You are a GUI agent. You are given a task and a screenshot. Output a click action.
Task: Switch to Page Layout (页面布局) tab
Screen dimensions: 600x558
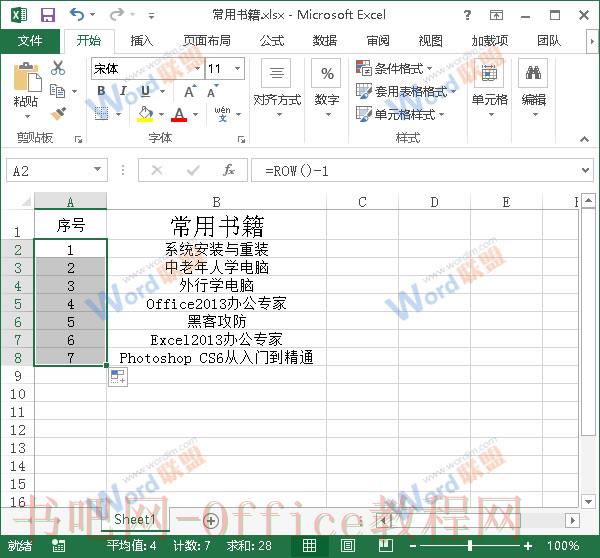coord(207,41)
